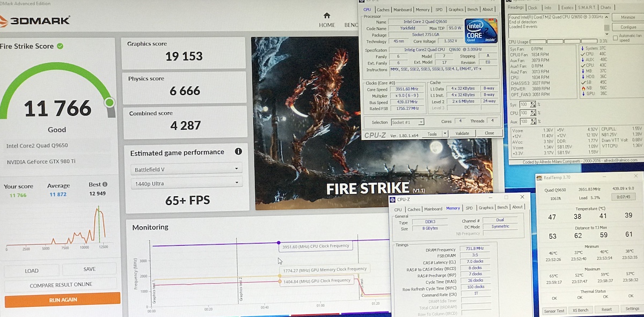Open the Graphics tab in top CPU-Z window
The width and height of the screenshot is (644, 317).
click(x=456, y=10)
